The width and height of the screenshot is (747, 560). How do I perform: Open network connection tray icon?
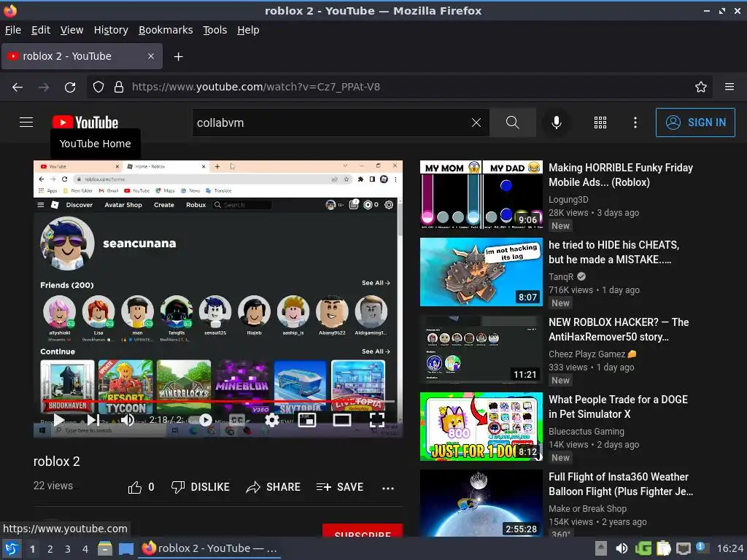684,548
